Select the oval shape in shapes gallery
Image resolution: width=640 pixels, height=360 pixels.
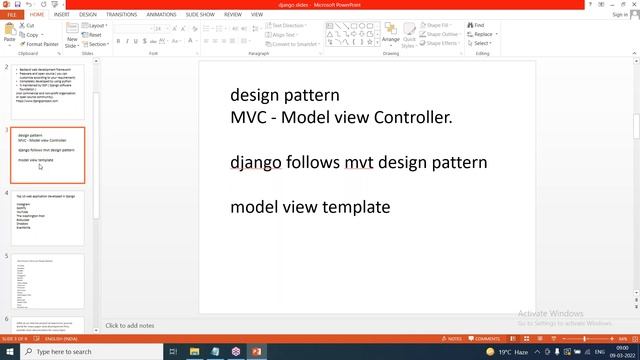point(362,26)
